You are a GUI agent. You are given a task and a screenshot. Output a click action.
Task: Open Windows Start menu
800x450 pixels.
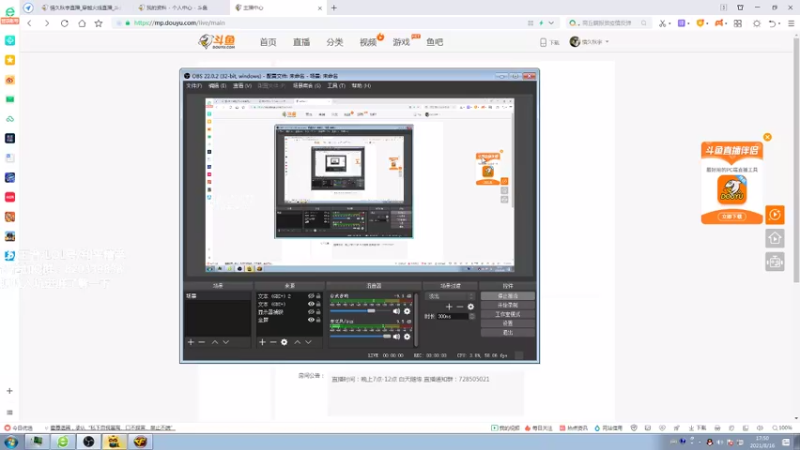(x=11, y=442)
